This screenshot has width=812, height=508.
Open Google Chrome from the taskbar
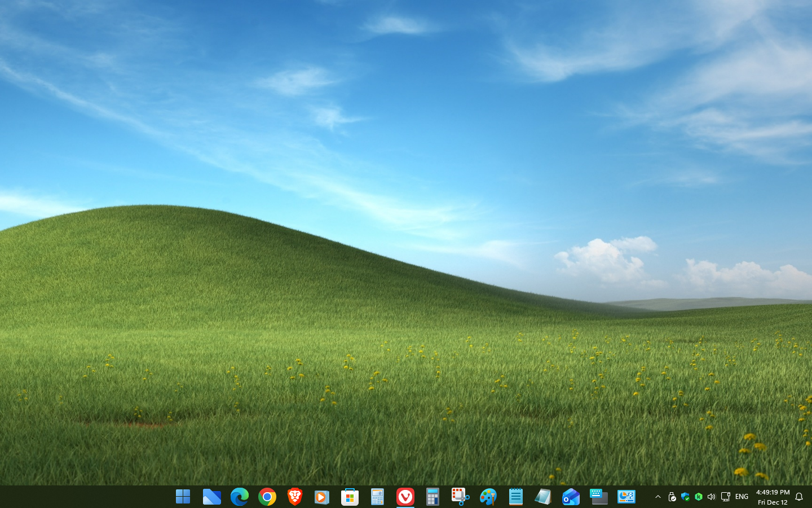(x=267, y=497)
